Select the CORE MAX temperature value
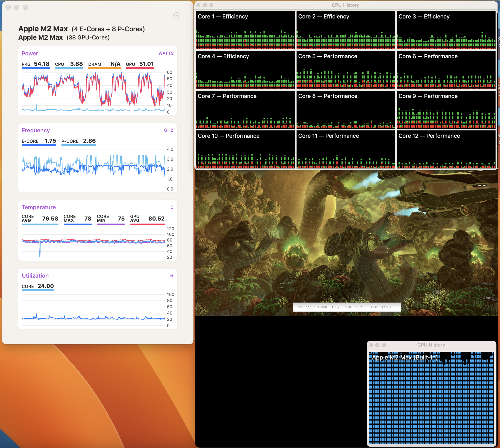 [x=88, y=219]
